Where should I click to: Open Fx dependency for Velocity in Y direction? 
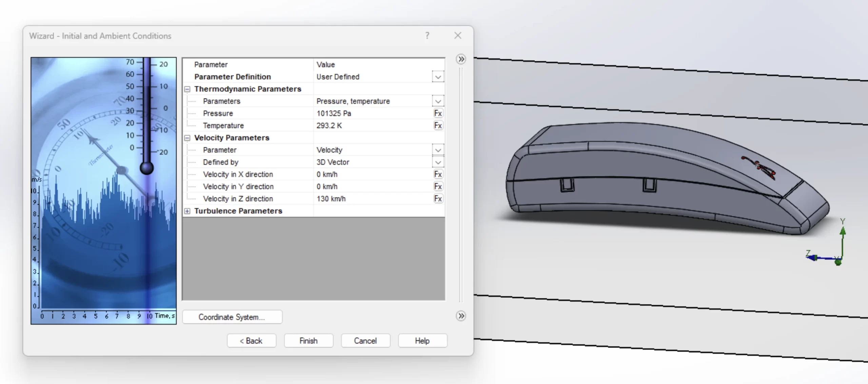(438, 186)
